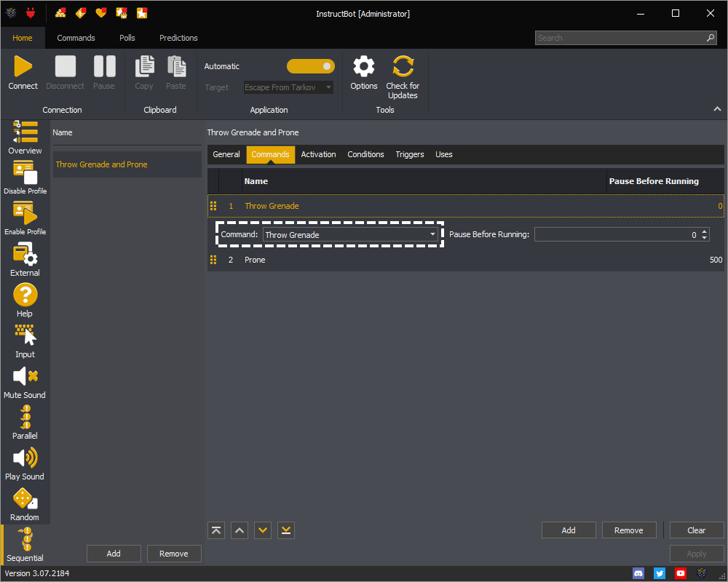Open Help command type in sidebar
728x582 pixels.
pyautogui.click(x=25, y=300)
